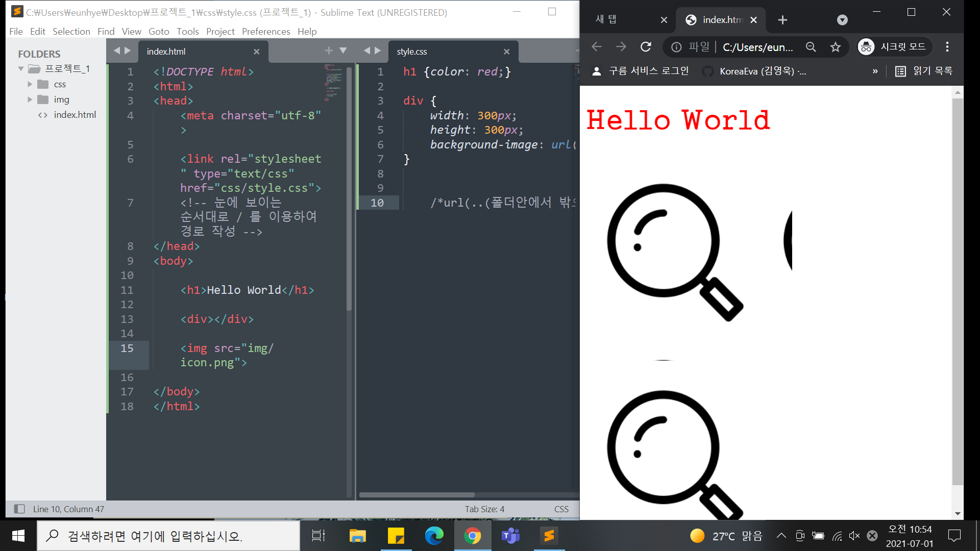Click the horizontal scrollbar in style.css pane
Image resolution: width=980 pixels, height=551 pixels.
pos(417,494)
